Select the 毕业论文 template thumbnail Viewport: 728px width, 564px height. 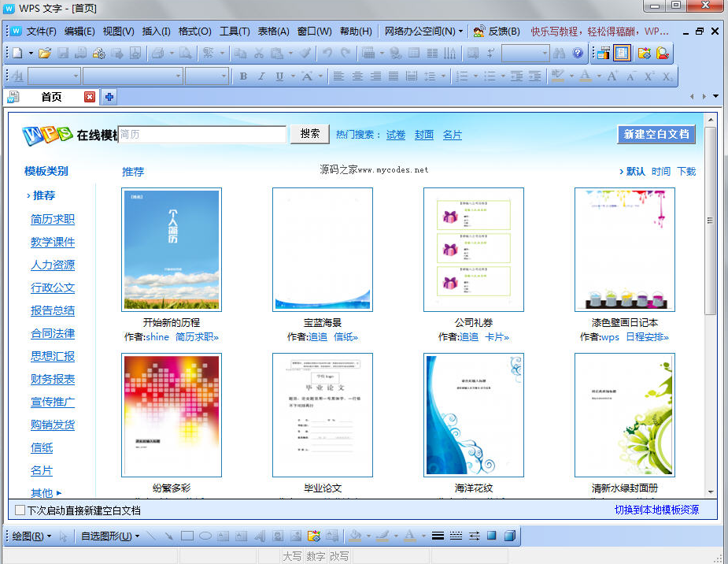click(x=323, y=415)
